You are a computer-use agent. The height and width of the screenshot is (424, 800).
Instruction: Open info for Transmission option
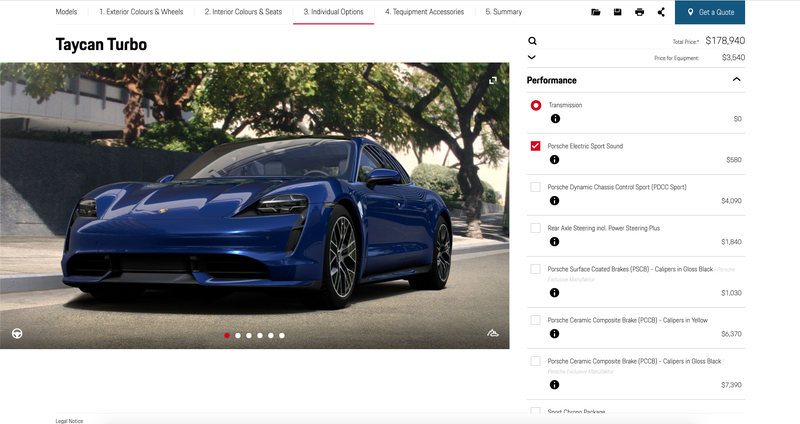pyautogui.click(x=555, y=119)
